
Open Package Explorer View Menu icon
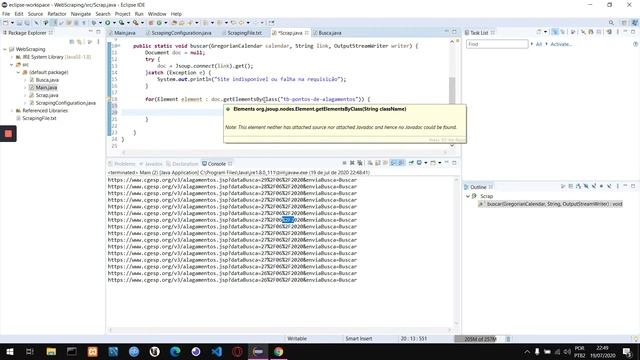click(x=98, y=42)
